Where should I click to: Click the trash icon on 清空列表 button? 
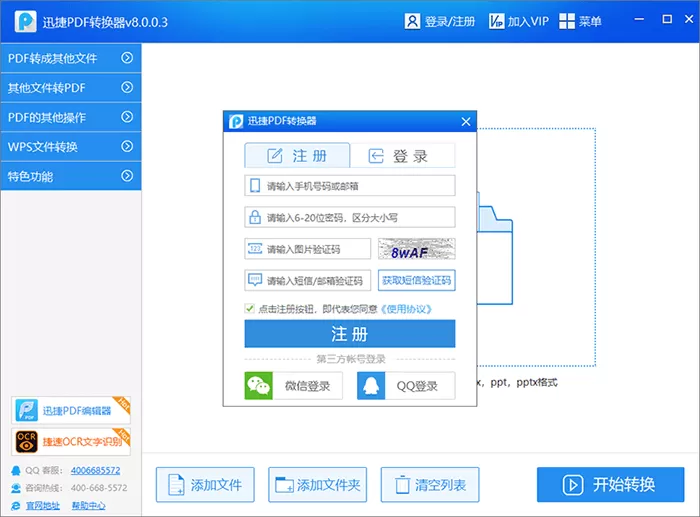402,485
